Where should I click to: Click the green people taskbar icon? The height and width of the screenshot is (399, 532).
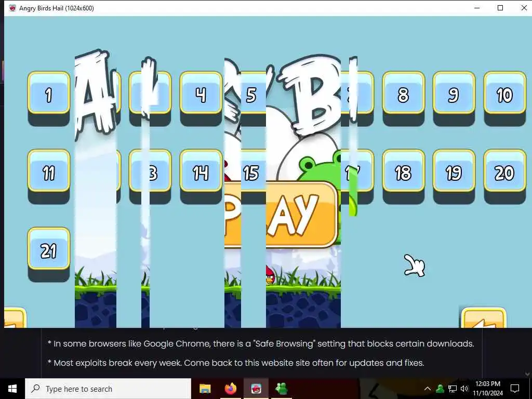click(x=282, y=389)
